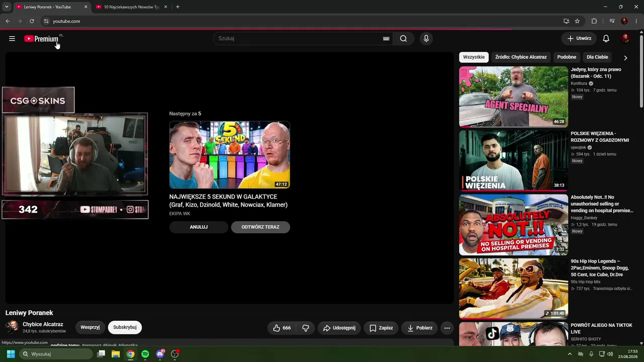Open the Chybice Alcatraz channel link
Viewport: 644px width, 362px height.
43,324
